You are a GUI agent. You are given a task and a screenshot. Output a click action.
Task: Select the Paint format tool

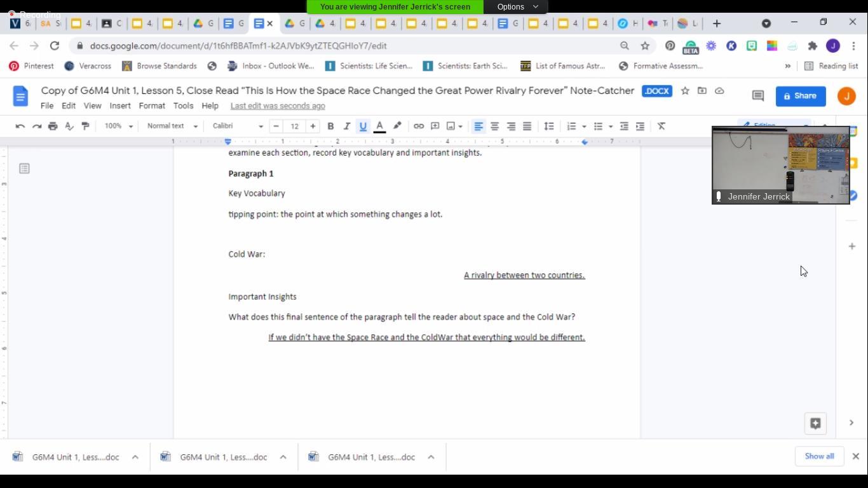(85, 126)
